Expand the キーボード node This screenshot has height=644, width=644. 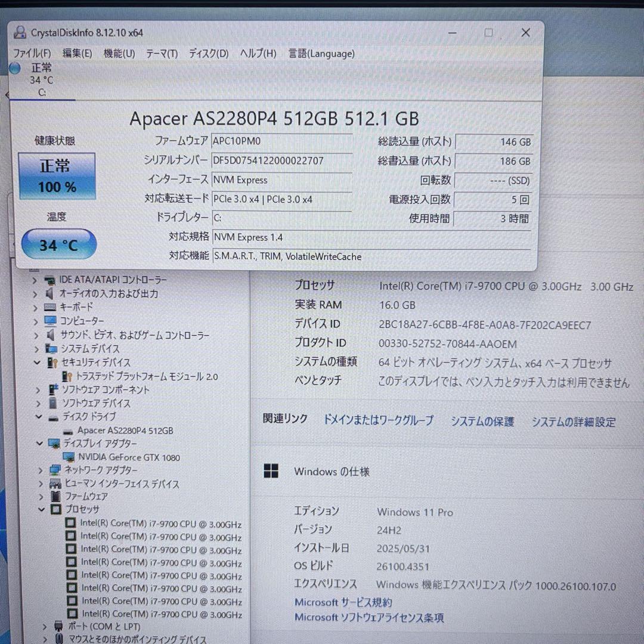[36, 308]
